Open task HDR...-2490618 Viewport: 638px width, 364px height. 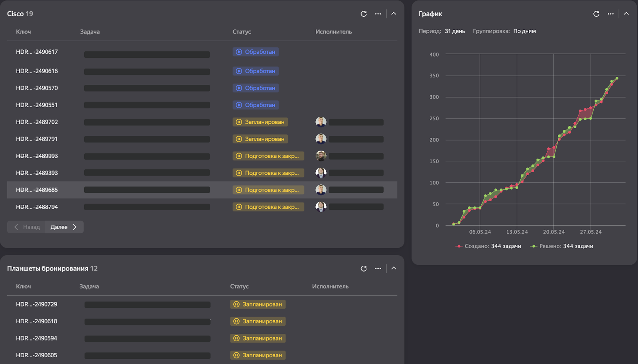(x=37, y=321)
